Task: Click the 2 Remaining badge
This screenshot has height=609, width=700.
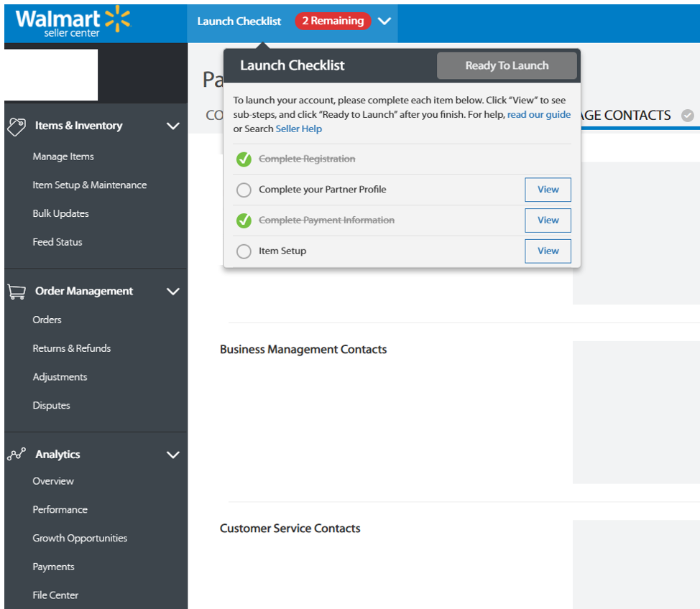Action: 333,21
